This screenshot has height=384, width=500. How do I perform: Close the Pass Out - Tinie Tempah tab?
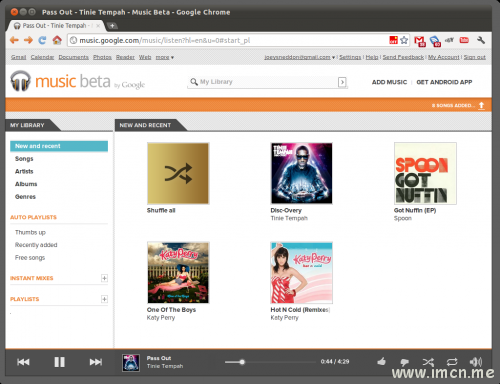(98, 26)
